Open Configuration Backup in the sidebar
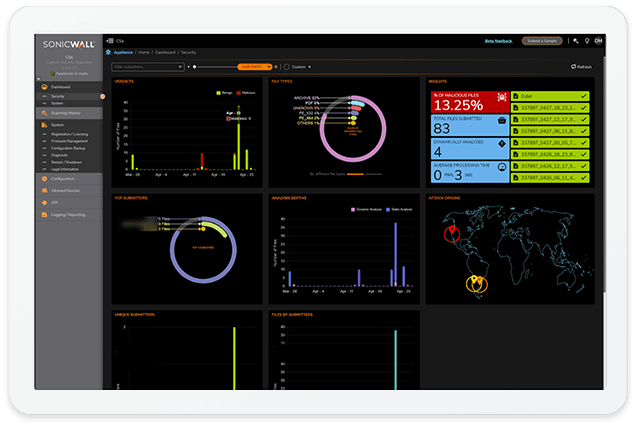The width and height of the screenshot is (637, 427). [x=68, y=146]
